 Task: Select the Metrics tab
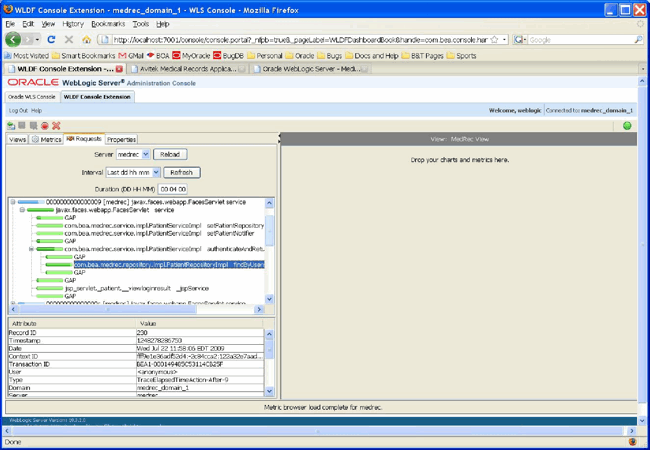pyautogui.click(x=46, y=140)
